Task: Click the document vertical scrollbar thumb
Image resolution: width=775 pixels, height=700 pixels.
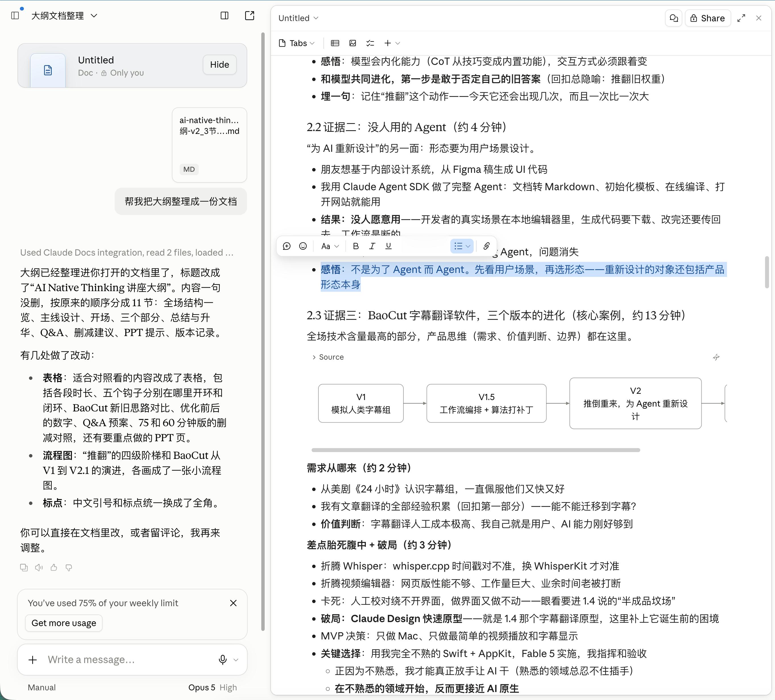Action: click(767, 272)
